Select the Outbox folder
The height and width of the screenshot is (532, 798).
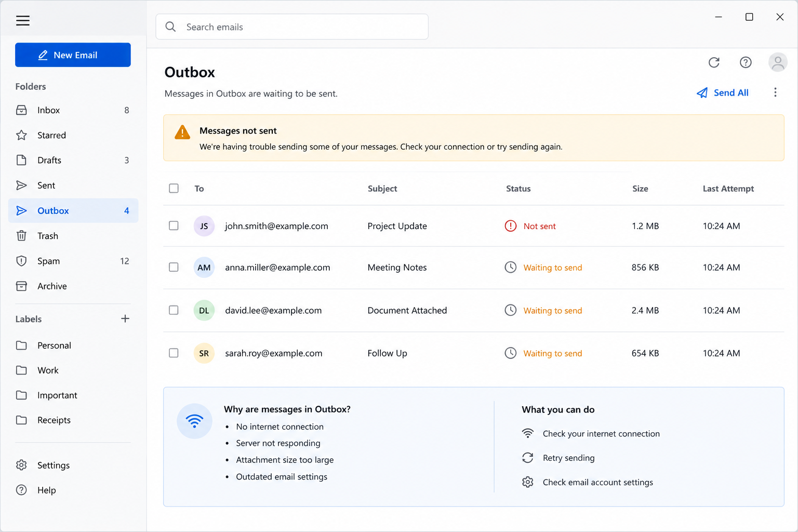click(73, 210)
